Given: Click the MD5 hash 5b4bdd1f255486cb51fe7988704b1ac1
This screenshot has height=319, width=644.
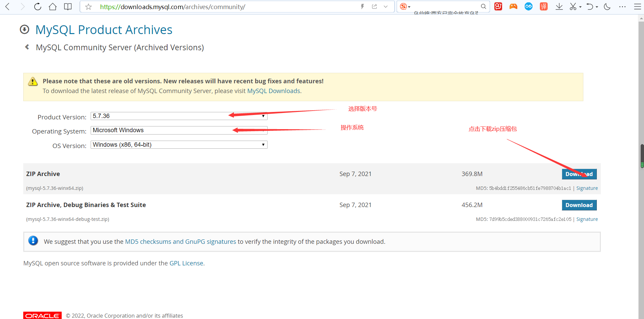Looking at the screenshot, I should pyautogui.click(x=530, y=188).
